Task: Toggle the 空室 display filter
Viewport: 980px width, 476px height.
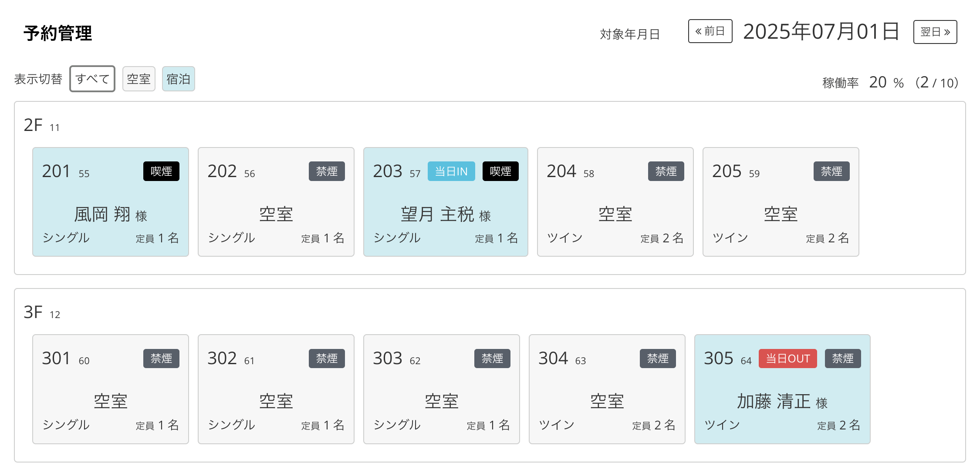Action: click(139, 79)
